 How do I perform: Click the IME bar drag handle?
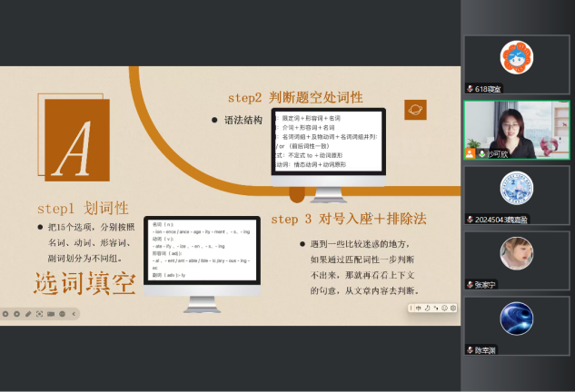pyautogui.click(x=411, y=309)
